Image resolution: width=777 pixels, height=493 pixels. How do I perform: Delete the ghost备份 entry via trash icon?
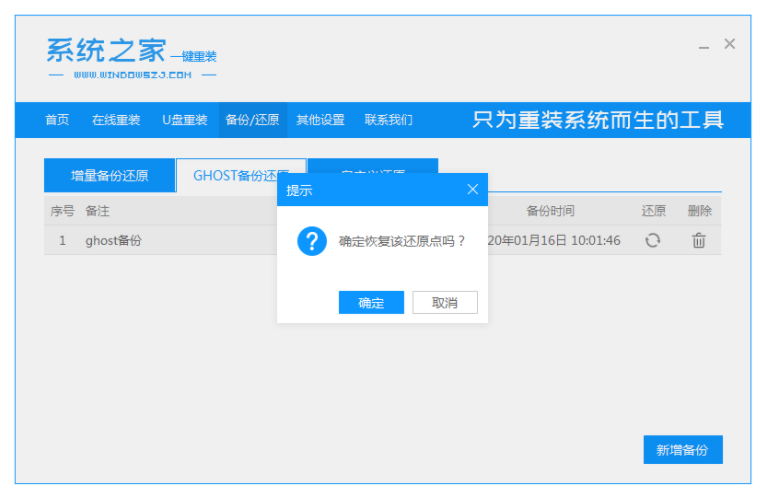[699, 240]
